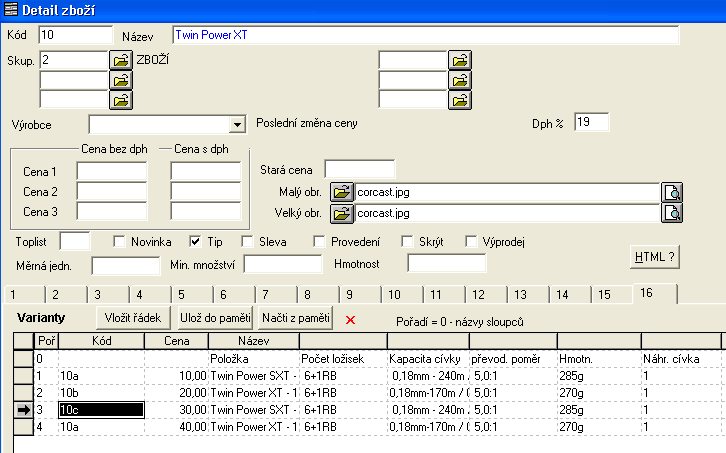Viewport: 726px width, 453px height.
Task: Click price cell 40,00
Action: 176,427
